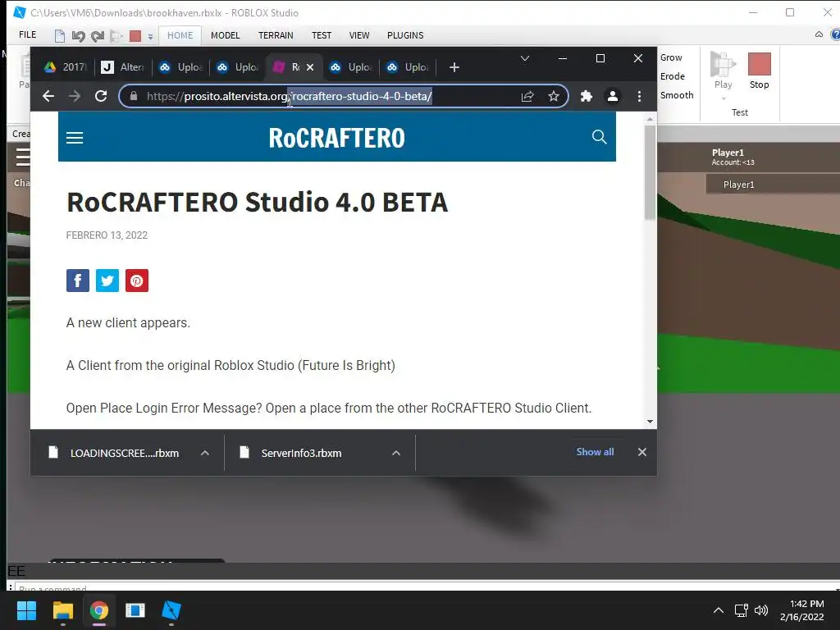The image size is (840, 630).
Task: Click the Roblox Studio taskbar icon
Action: pyautogui.click(x=171, y=610)
